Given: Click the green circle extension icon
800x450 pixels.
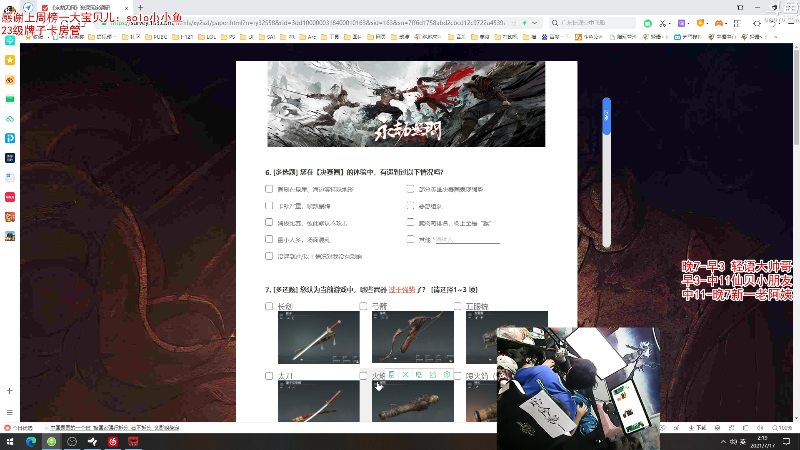Looking at the screenshot, I should [647, 23].
